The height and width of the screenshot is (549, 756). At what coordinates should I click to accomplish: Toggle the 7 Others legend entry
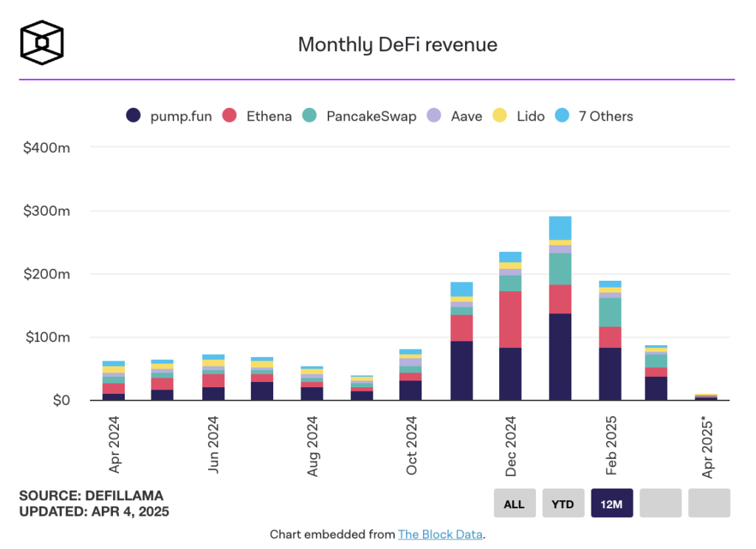tap(593, 116)
